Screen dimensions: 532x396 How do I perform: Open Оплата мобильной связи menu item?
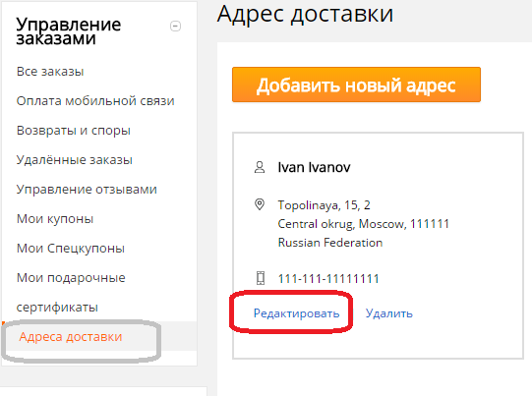click(x=95, y=101)
